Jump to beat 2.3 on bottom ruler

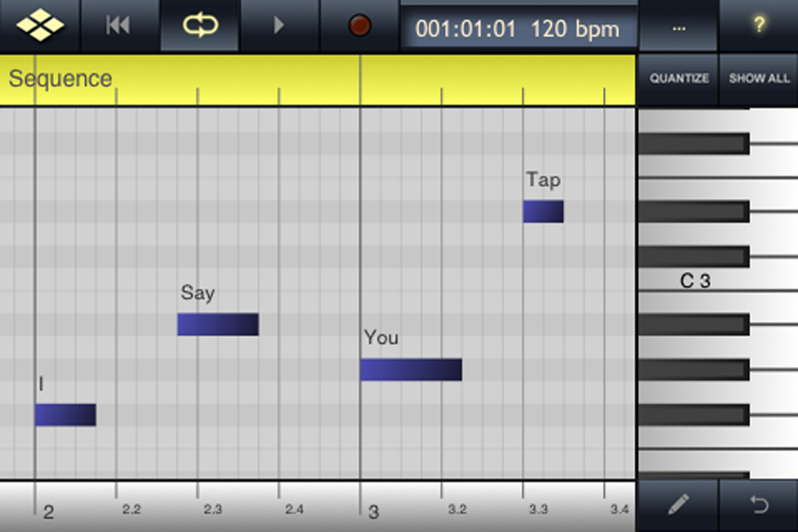point(213,509)
